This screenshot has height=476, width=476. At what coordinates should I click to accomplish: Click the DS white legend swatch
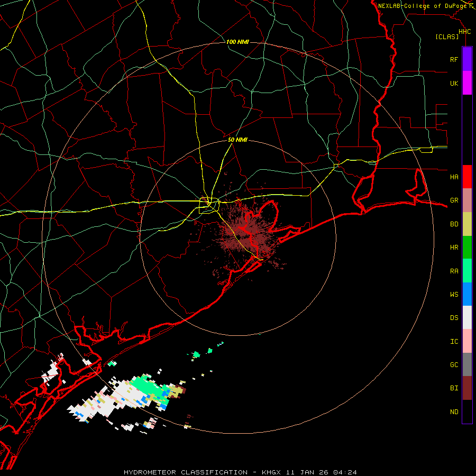(467, 317)
